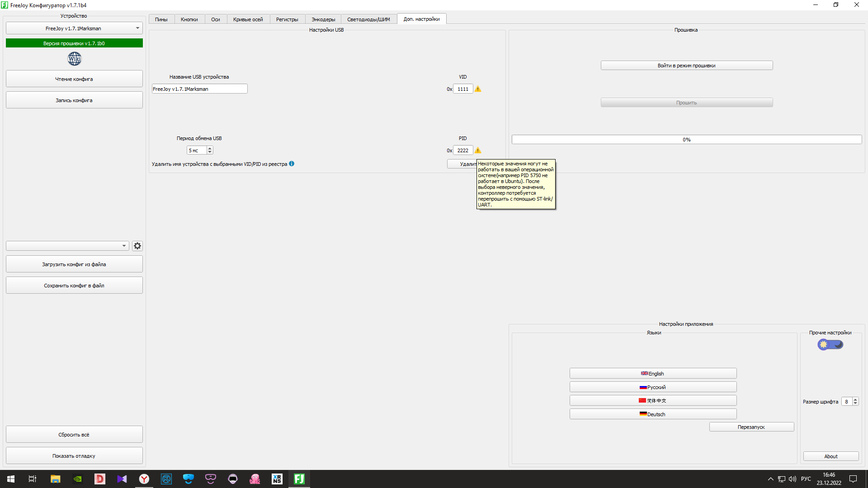The width and height of the screenshot is (868, 488).
Task: Open File Explorer from the taskbar
Action: [x=55, y=479]
